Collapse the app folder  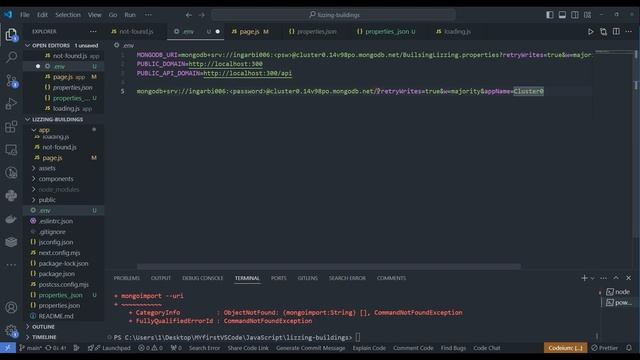point(34,130)
